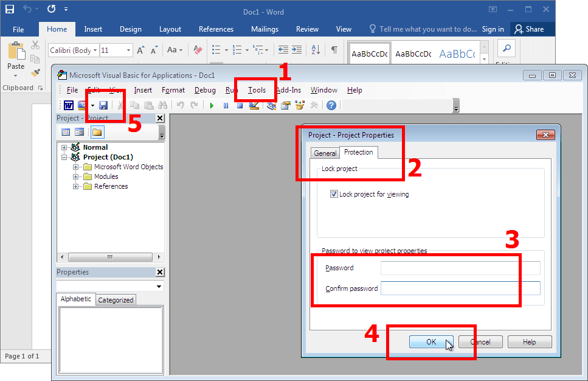Click OK in Project Properties dialog

pos(431,342)
